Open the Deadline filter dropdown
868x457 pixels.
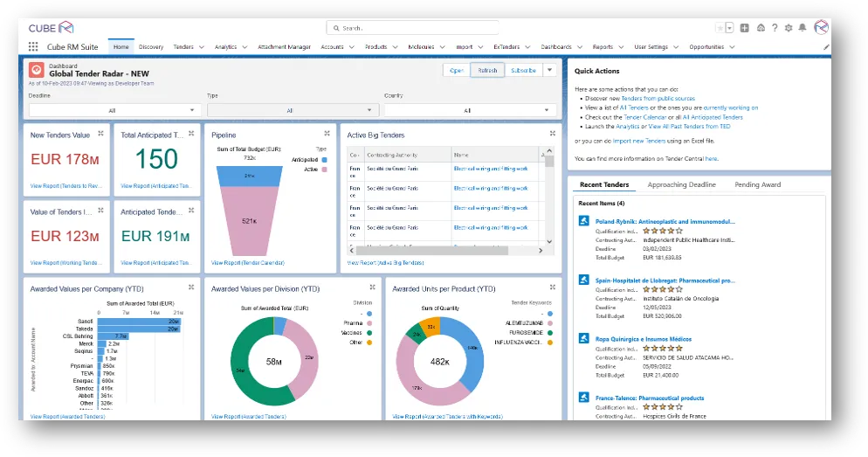[x=114, y=110]
